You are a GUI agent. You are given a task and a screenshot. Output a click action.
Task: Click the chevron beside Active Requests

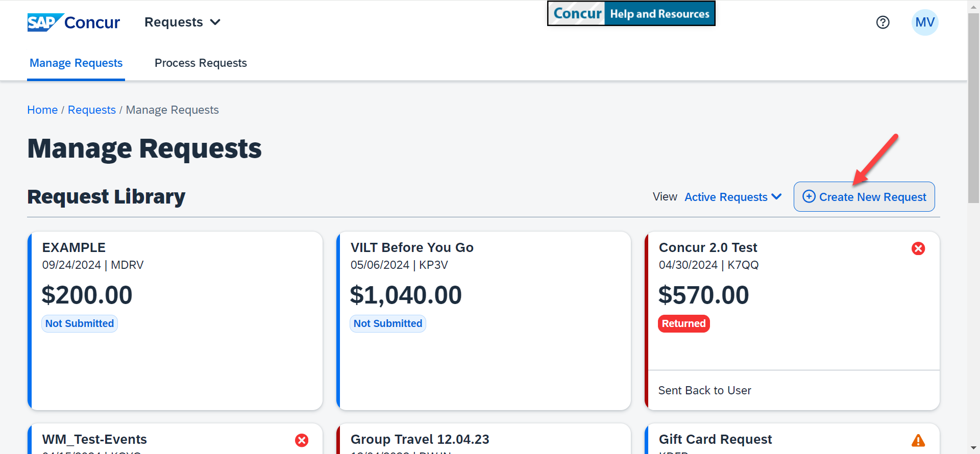776,197
